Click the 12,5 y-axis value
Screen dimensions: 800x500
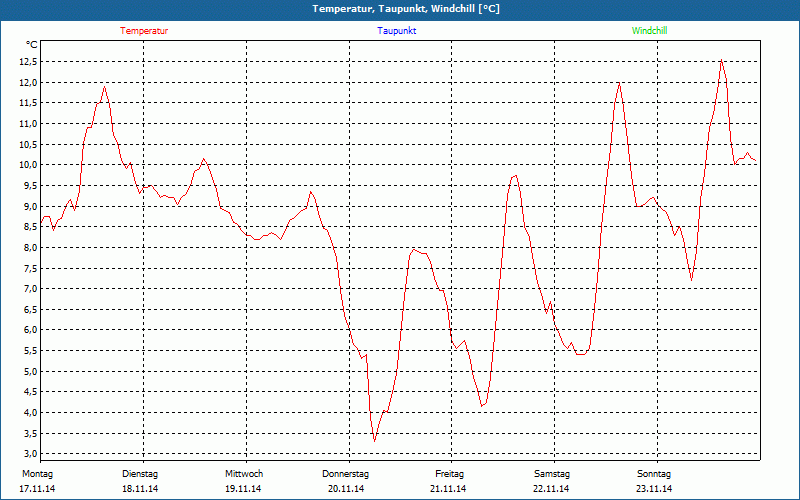(29, 62)
